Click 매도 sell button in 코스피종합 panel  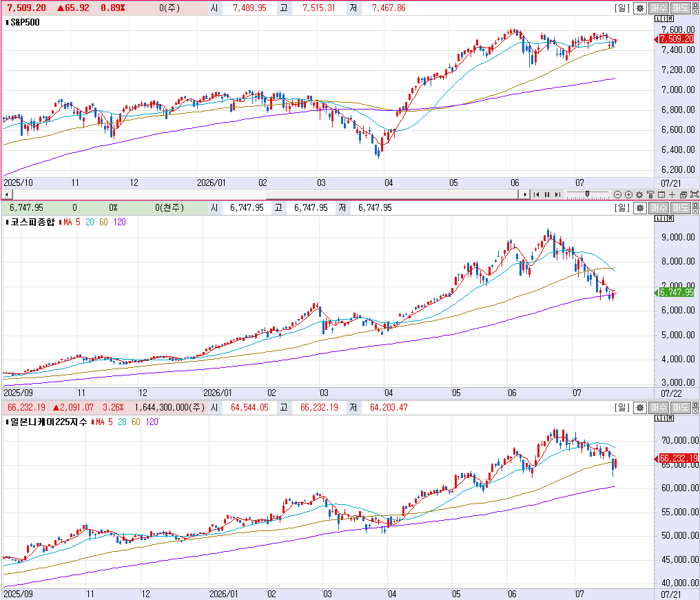tap(680, 207)
